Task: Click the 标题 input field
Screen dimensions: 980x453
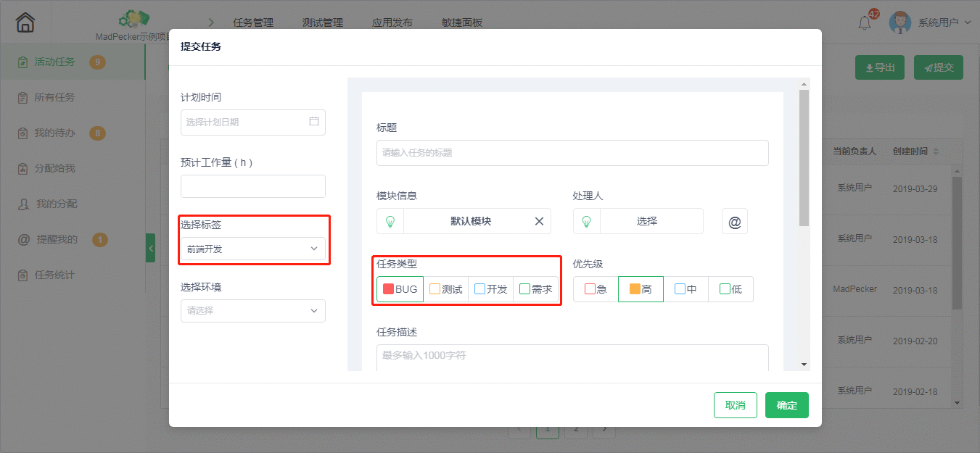Action: 572,152
